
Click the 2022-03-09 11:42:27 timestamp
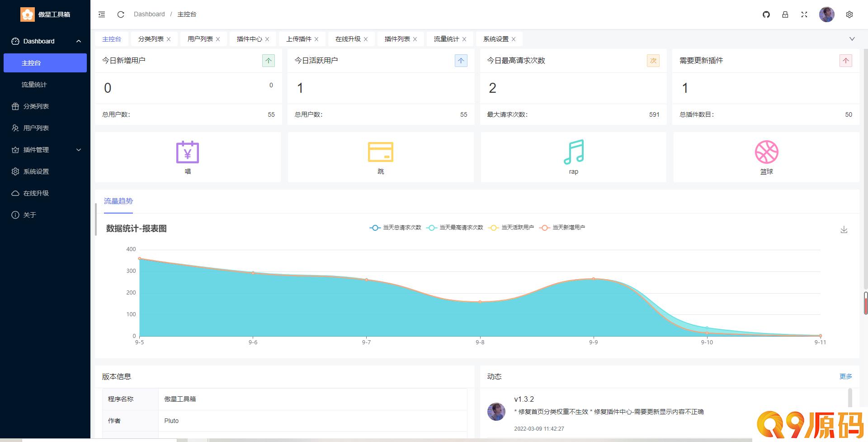coord(539,429)
